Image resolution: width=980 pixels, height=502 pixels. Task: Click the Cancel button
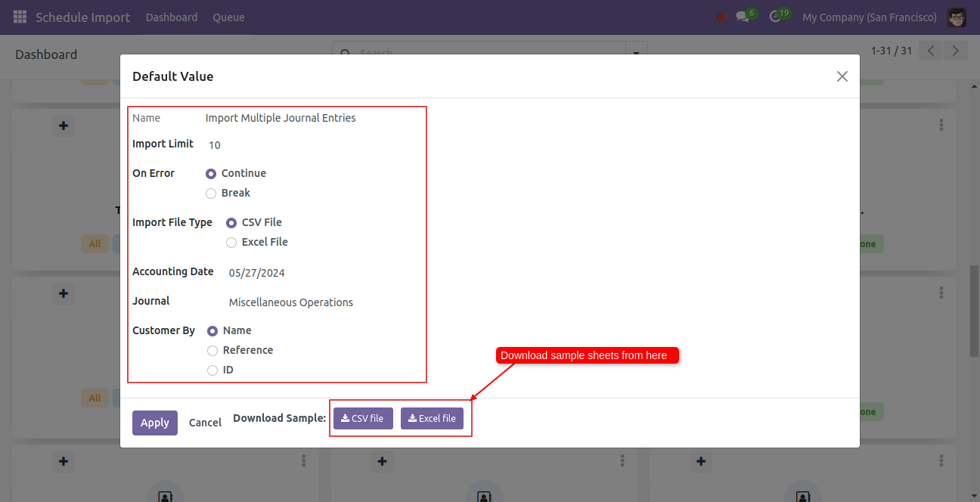(x=205, y=423)
